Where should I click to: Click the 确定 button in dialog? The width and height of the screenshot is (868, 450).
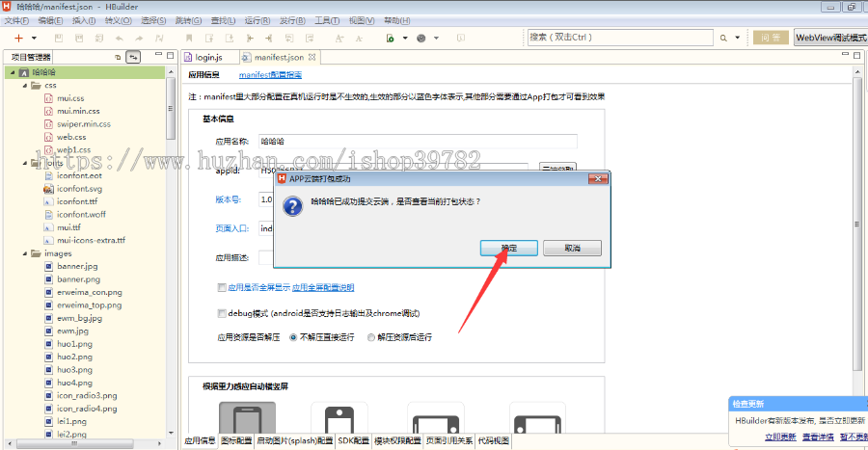click(x=508, y=249)
